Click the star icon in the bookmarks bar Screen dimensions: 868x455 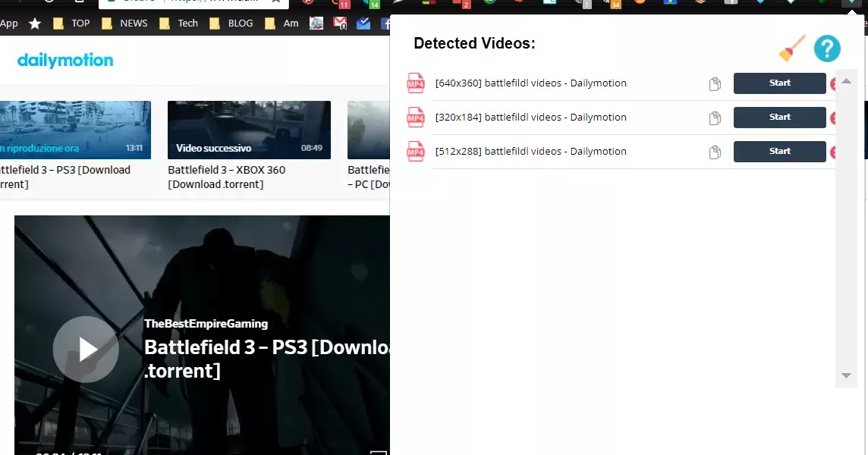35,23
